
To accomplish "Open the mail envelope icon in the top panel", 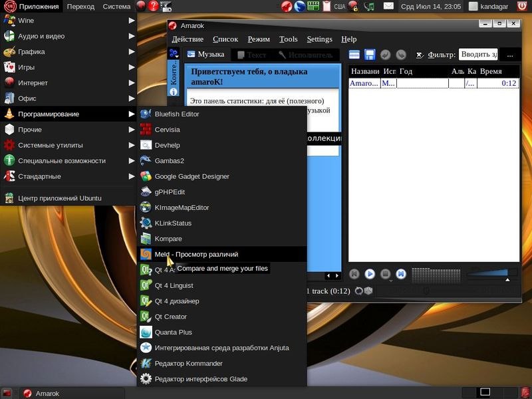I will point(388,6).
